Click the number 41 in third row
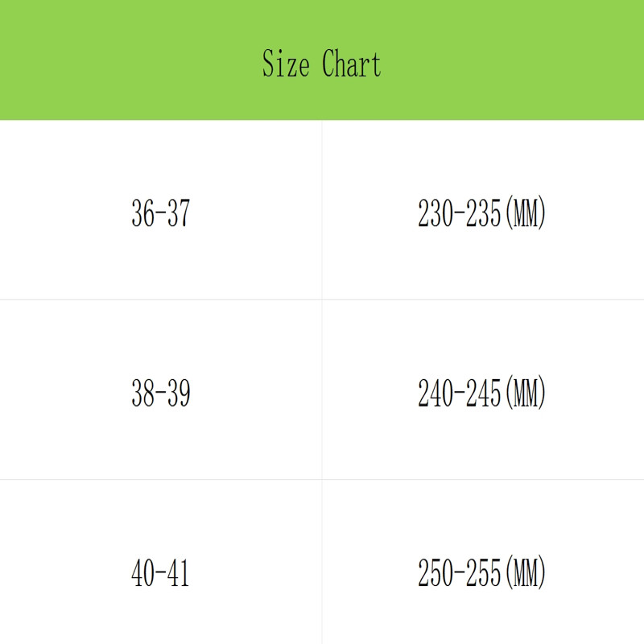Image resolution: width=644 pixels, height=644 pixels. 179,574
